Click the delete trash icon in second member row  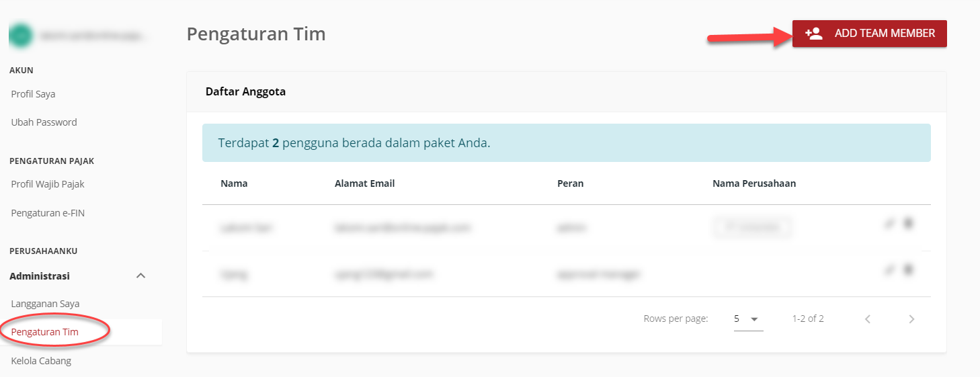[908, 269]
